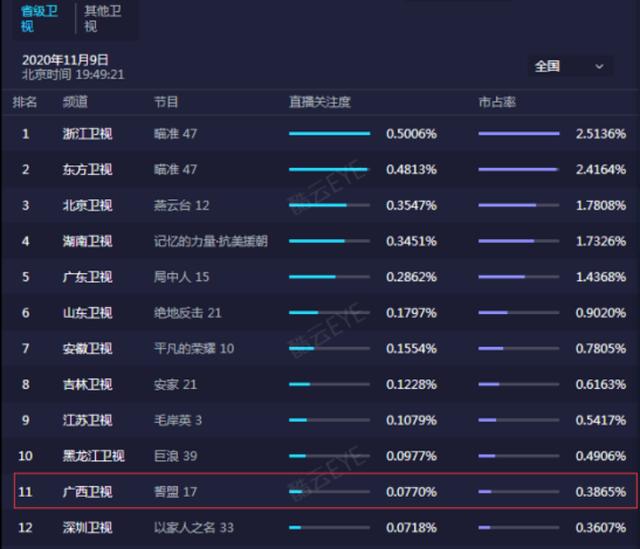The height and width of the screenshot is (549, 640).
Task: Click the 0.1797% attention value
Action: click(x=411, y=313)
